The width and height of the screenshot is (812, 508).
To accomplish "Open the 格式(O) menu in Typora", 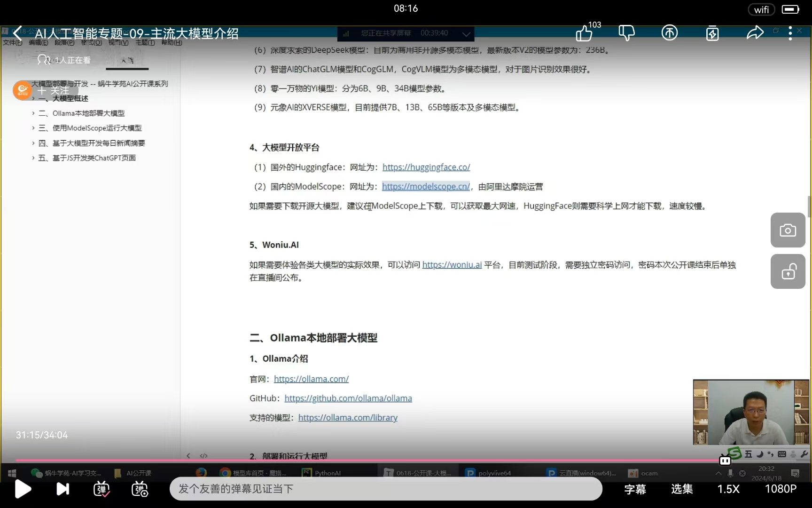I will pos(91,42).
